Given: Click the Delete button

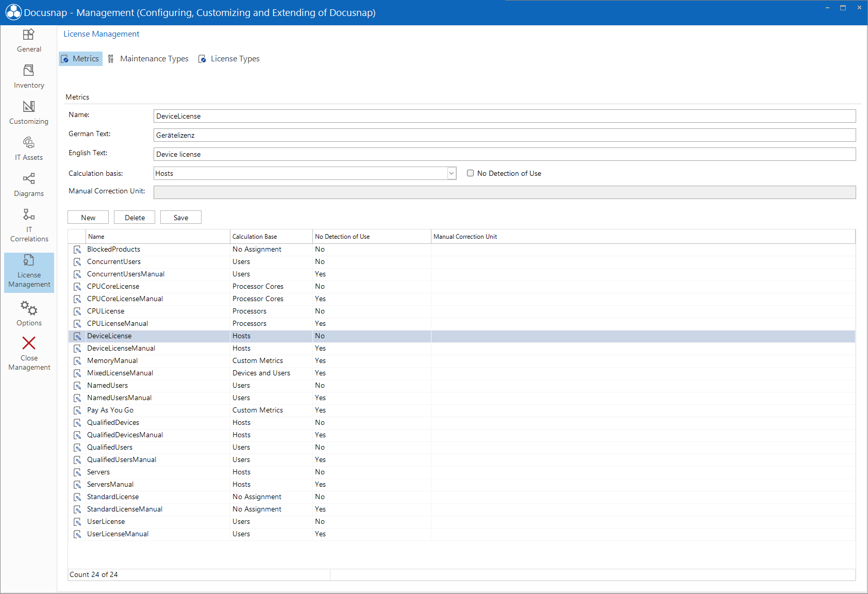Looking at the screenshot, I should click(x=135, y=217).
